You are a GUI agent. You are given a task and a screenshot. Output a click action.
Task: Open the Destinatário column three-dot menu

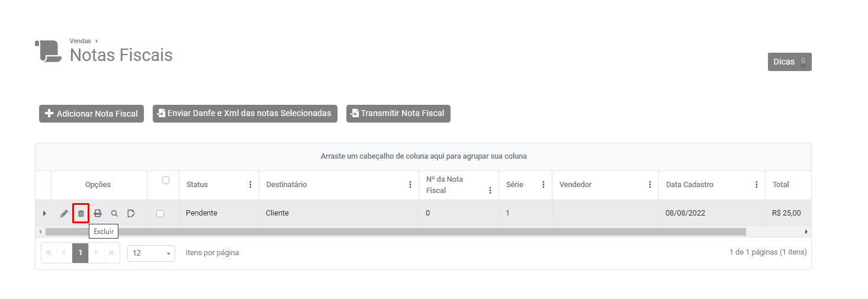(x=410, y=185)
